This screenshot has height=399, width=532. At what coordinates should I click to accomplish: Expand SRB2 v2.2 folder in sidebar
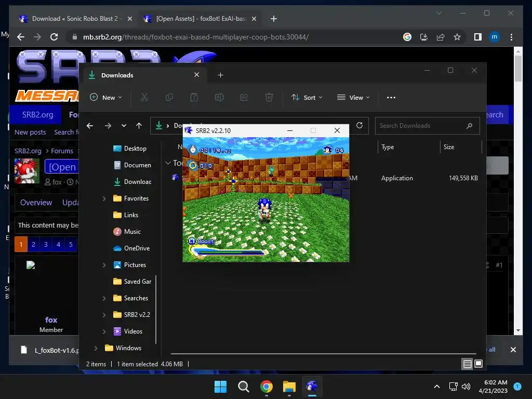[x=104, y=315]
